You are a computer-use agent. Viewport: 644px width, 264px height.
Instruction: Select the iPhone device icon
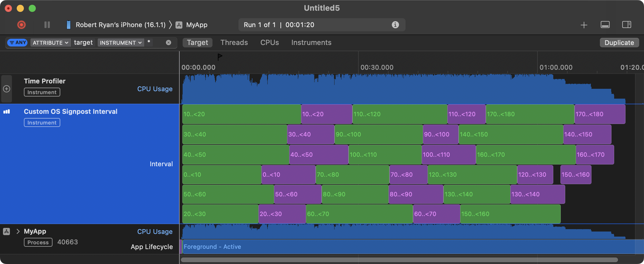pyautogui.click(x=69, y=25)
